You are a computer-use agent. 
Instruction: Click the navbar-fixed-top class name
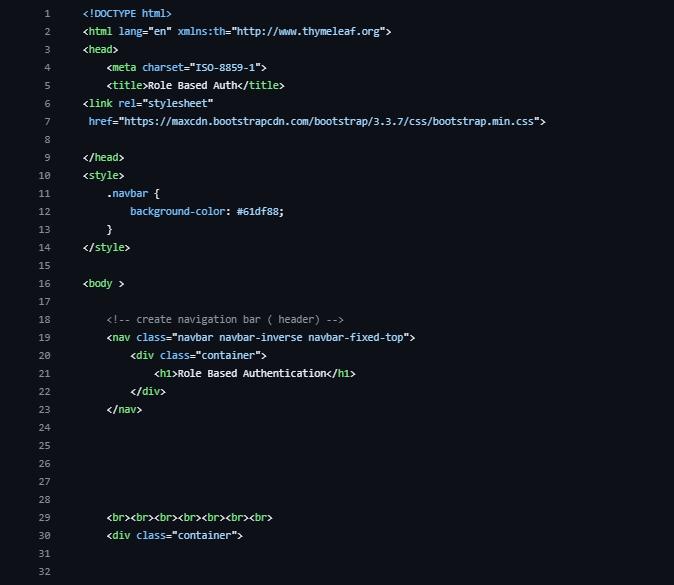pyautogui.click(x=355, y=337)
